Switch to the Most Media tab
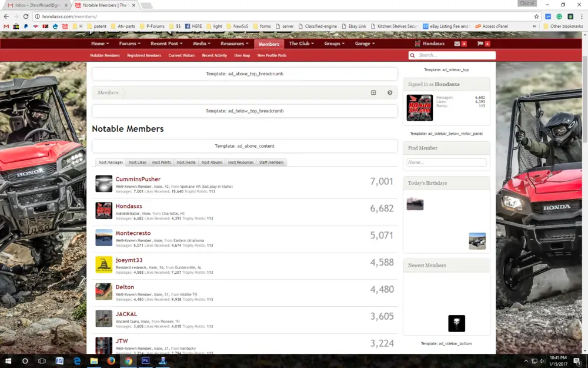 point(186,163)
